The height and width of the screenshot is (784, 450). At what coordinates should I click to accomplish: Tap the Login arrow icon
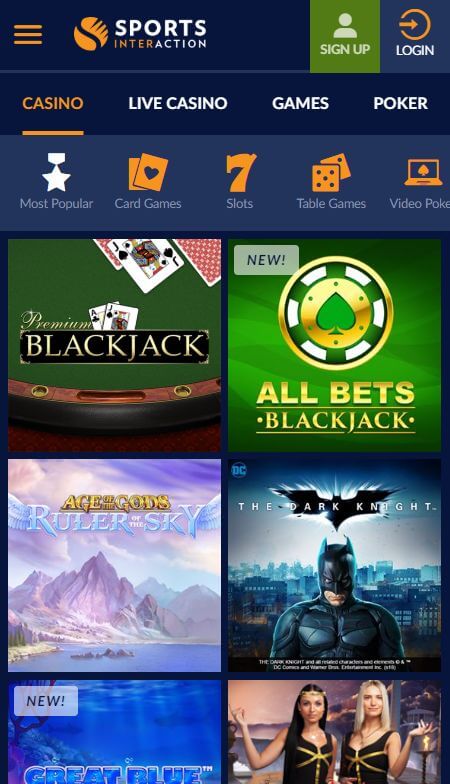pos(414,24)
